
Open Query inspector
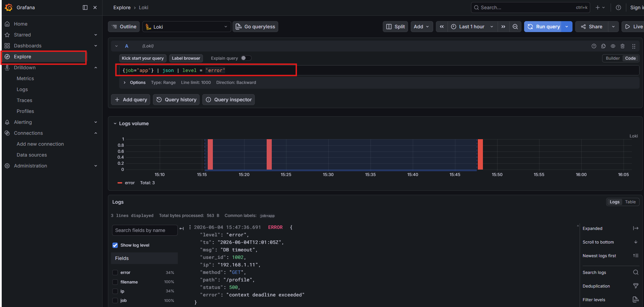click(229, 100)
